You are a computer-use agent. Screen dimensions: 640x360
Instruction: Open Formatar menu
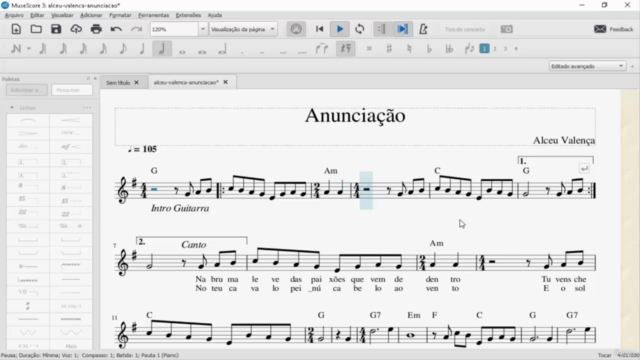[120, 15]
